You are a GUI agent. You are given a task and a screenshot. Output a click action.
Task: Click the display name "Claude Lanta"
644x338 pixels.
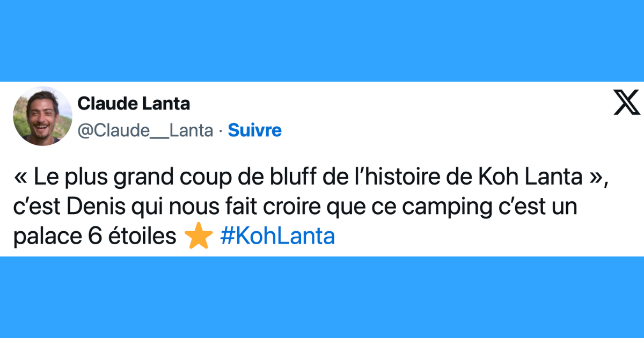pos(134,104)
